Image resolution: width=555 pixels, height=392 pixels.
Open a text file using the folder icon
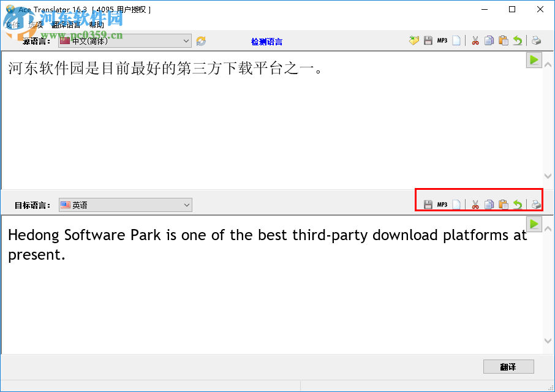[x=415, y=40]
